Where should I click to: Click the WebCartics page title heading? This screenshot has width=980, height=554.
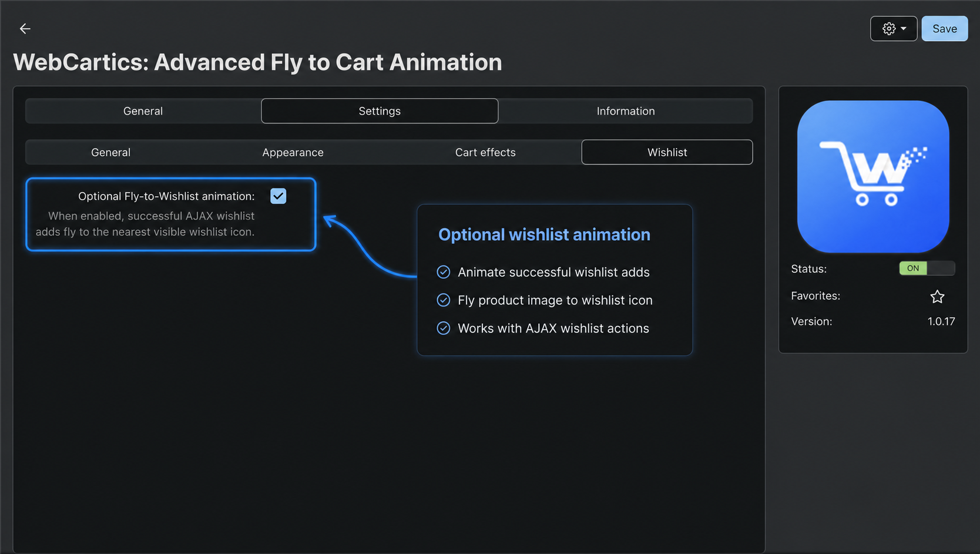257,62
